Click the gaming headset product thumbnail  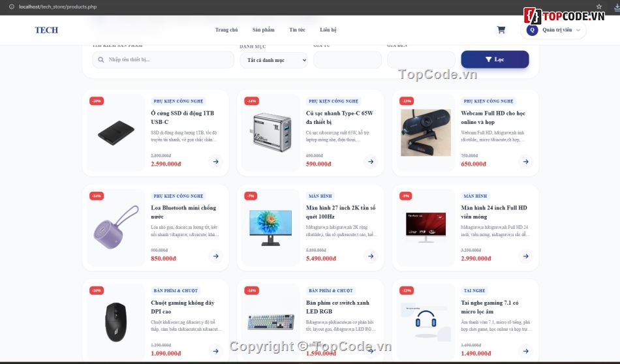pos(426,322)
